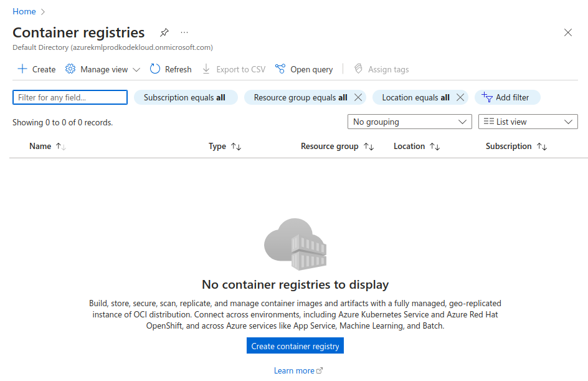The width and height of the screenshot is (588, 381).
Task: Click the pin to dashboard icon
Action: [x=164, y=32]
